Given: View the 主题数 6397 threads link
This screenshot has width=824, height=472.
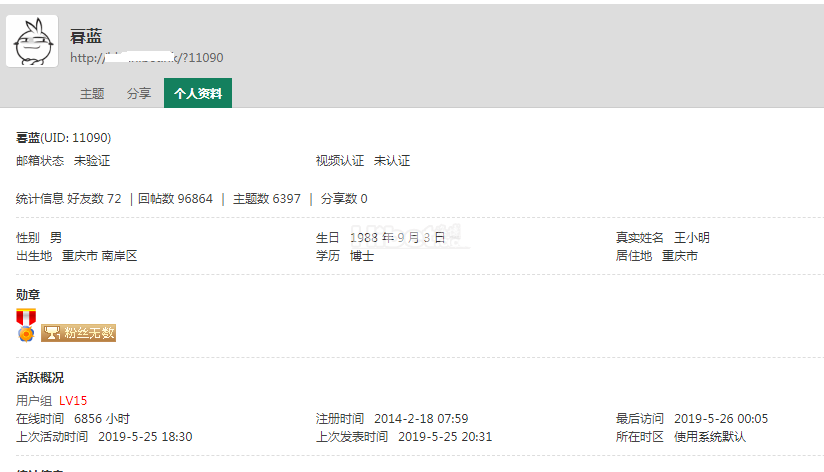Looking at the screenshot, I should [266, 199].
